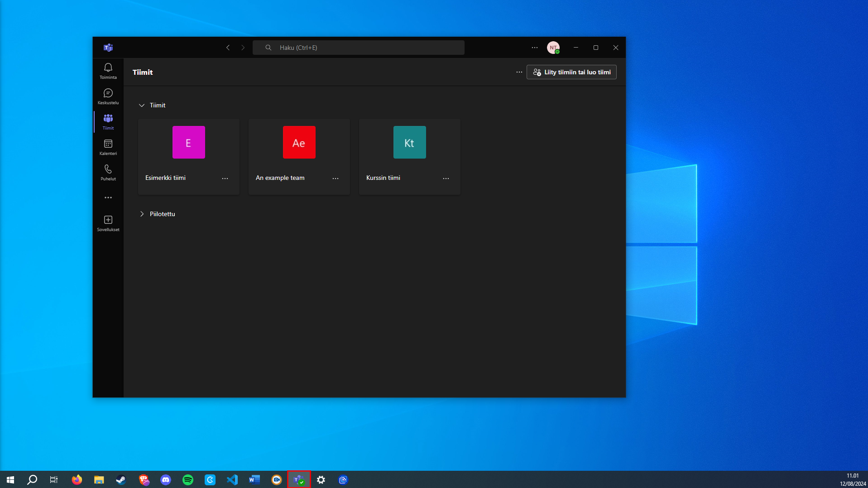The image size is (868, 488).
Task: Select the Tiimit tab in the sidebar
Action: coord(108,122)
